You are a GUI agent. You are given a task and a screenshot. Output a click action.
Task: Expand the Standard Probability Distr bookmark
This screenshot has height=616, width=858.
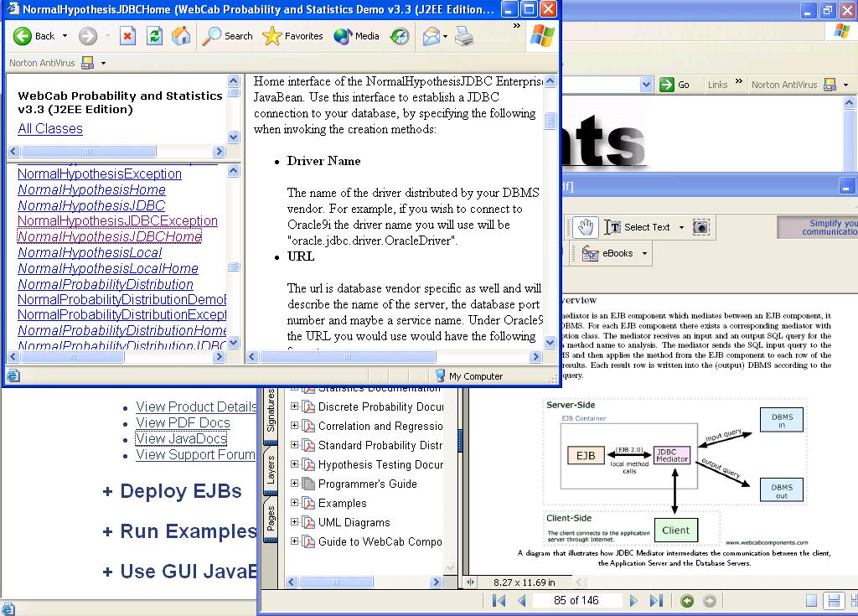coord(294,445)
